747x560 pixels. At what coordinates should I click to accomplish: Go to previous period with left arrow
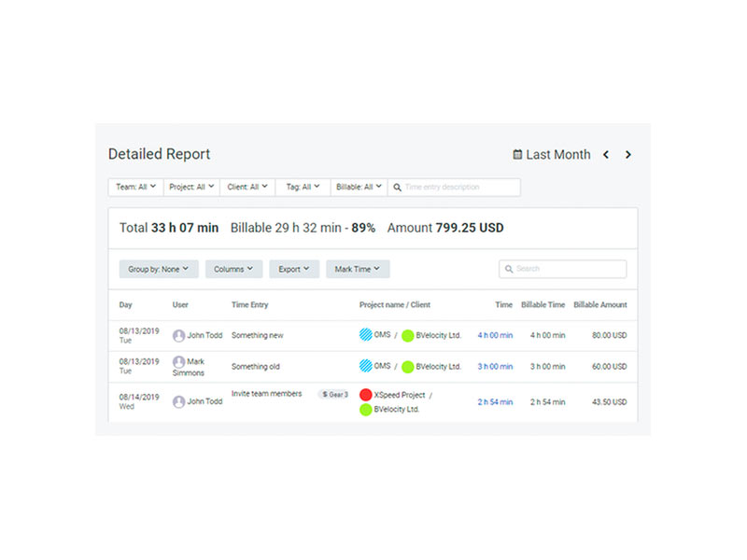click(605, 155)
